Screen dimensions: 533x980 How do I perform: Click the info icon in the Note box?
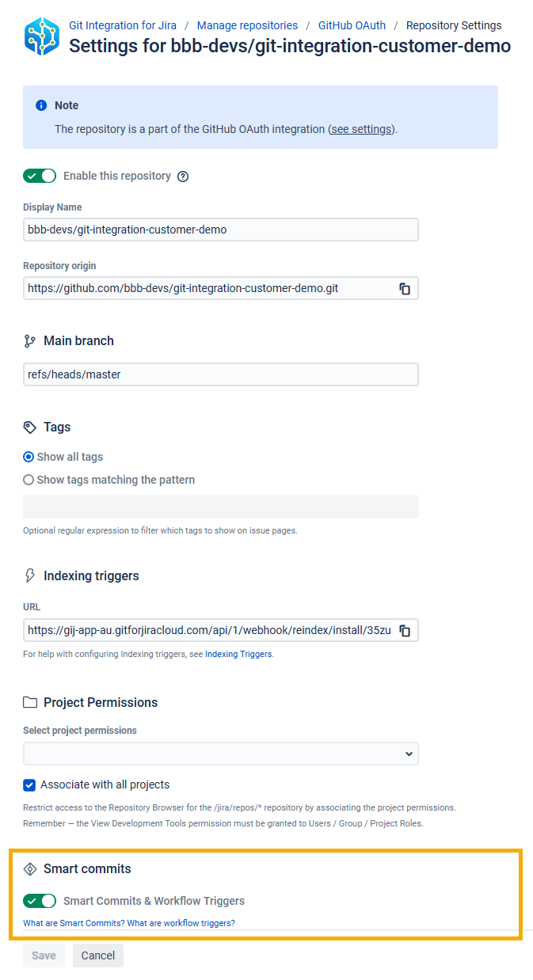(x=41, y=105)
